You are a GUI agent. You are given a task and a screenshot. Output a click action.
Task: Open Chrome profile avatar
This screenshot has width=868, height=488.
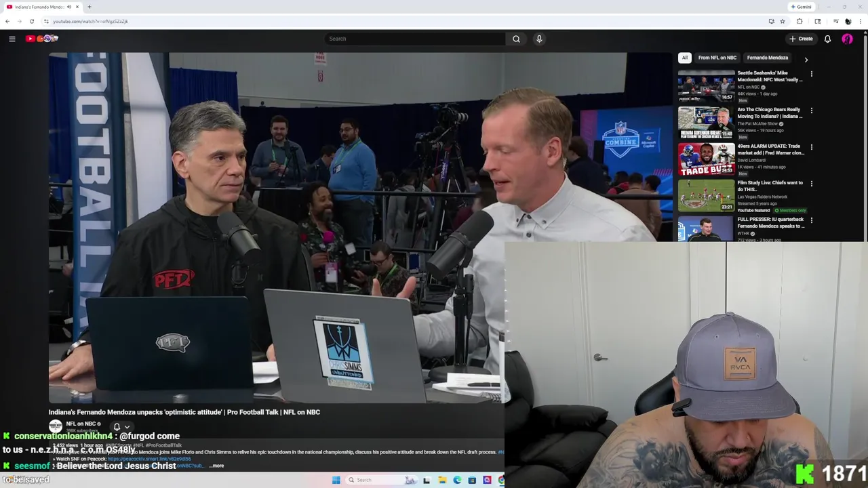[848, 21]
